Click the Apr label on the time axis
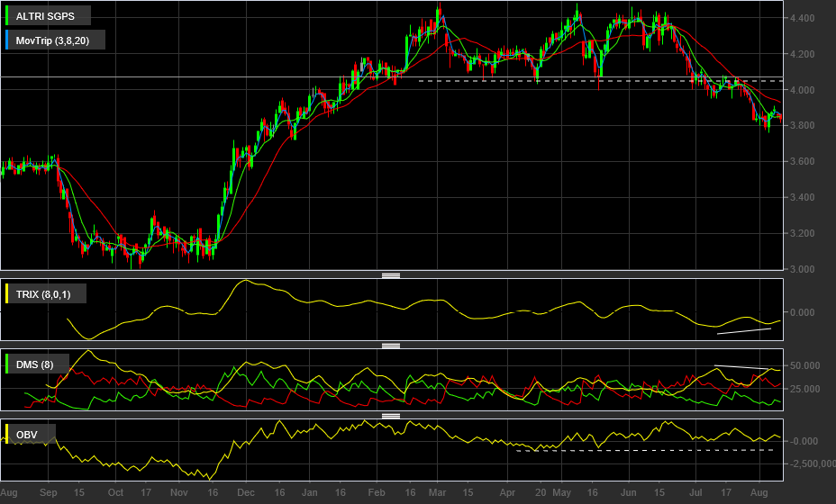Image resolution: width=836 pixels, height=504 pixels. (x=507, y=492)
